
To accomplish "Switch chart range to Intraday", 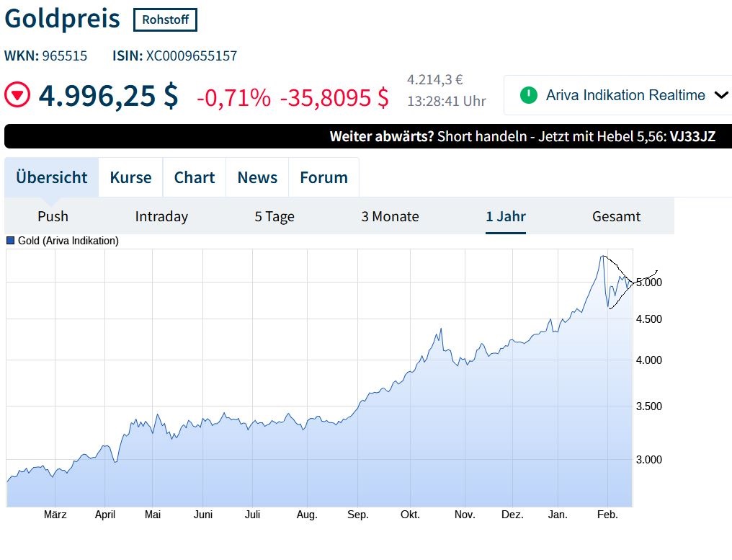I will coord(161,216).
